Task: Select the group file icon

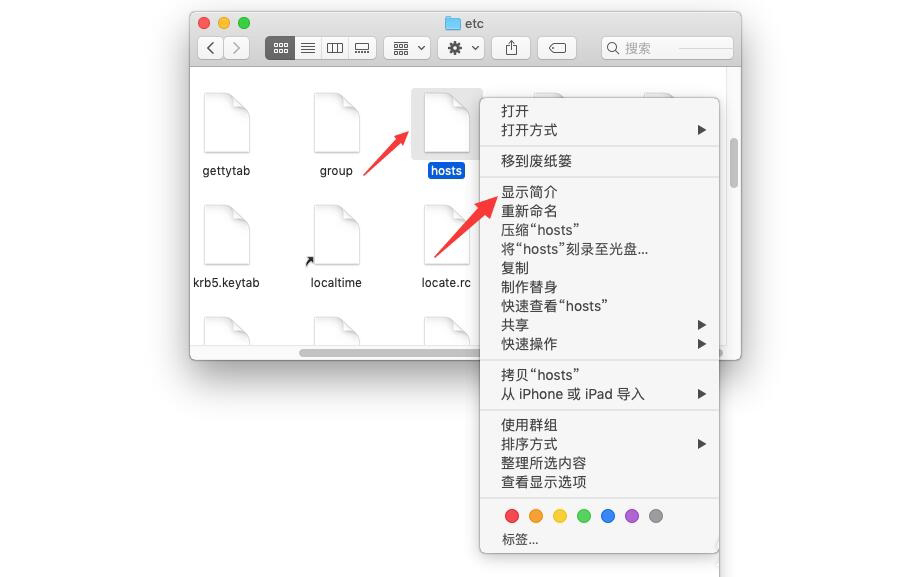Action: pos(336,123)
